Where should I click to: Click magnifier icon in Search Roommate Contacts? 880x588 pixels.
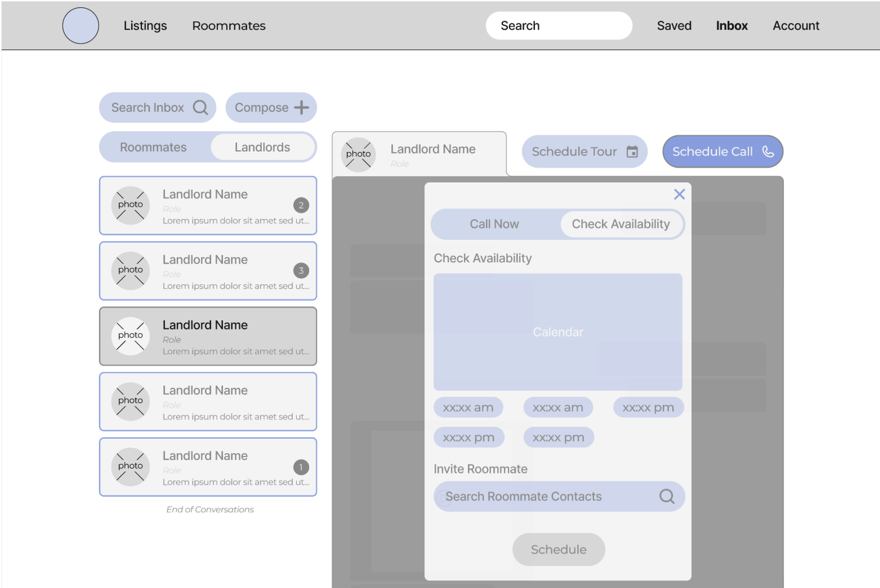point(667,496)
